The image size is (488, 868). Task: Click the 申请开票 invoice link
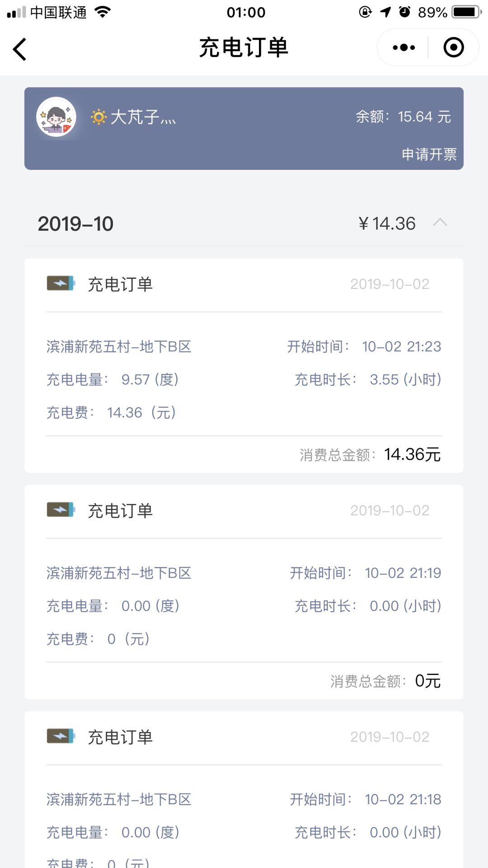coord(429,155)
